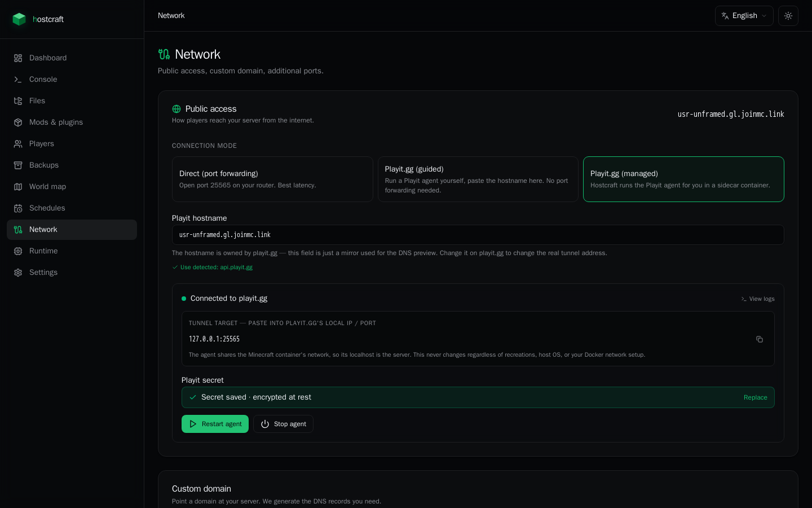The width and height of the screenshot is (812, 508).
Task: Click the Network heading icon
Action: tap(164, 54)
